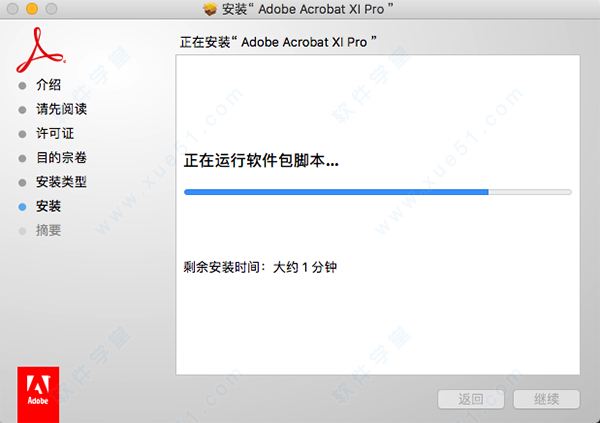The width and height of the screenshot is (600, 423).
Task: Select the blue 安装 step bullet
Action: (x=22, y=207)
